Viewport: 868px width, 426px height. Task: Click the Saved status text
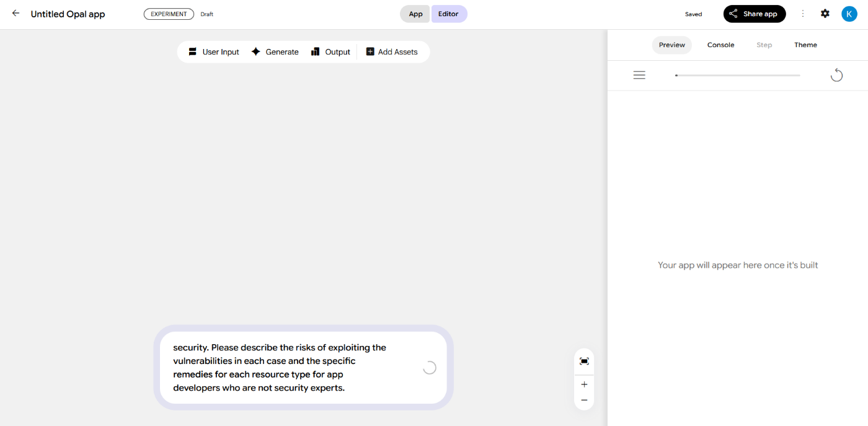(693, 14)
